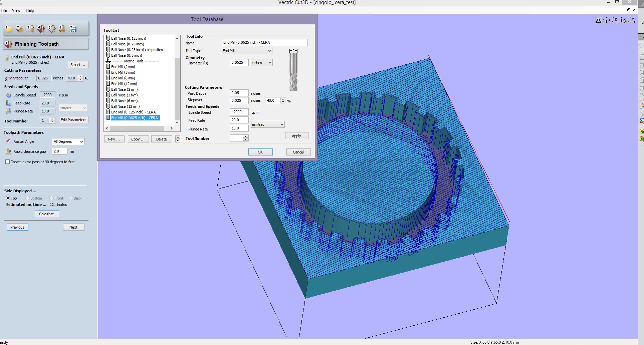Click the tool list horizontal scrollbar
Viewport: 644px width, 345px height.
tap(139, 128)
